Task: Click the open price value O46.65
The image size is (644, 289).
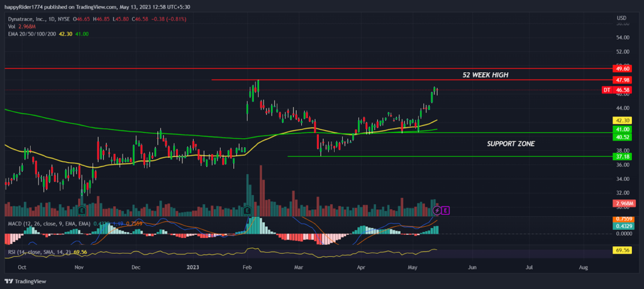Action: click(80, 19)
